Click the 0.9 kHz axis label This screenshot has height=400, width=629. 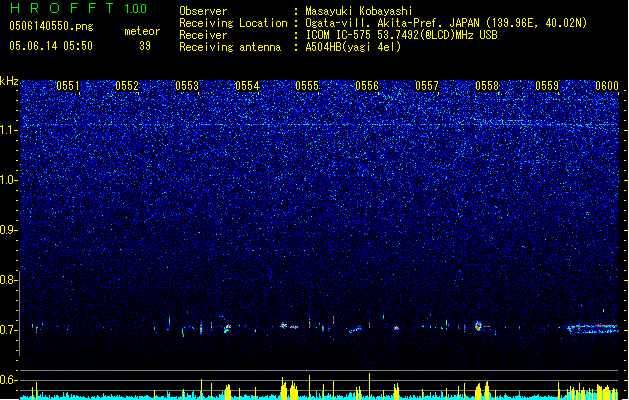[x=8, y=230]
